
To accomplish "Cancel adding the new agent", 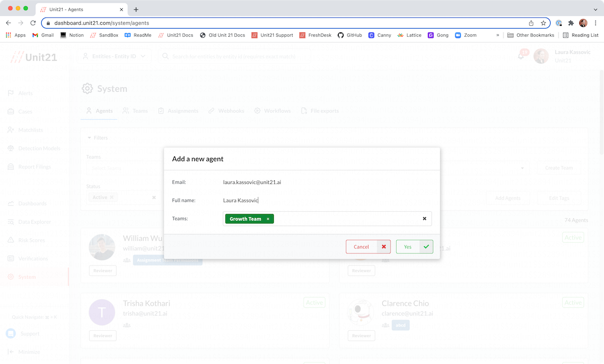I will pos(368,247).
